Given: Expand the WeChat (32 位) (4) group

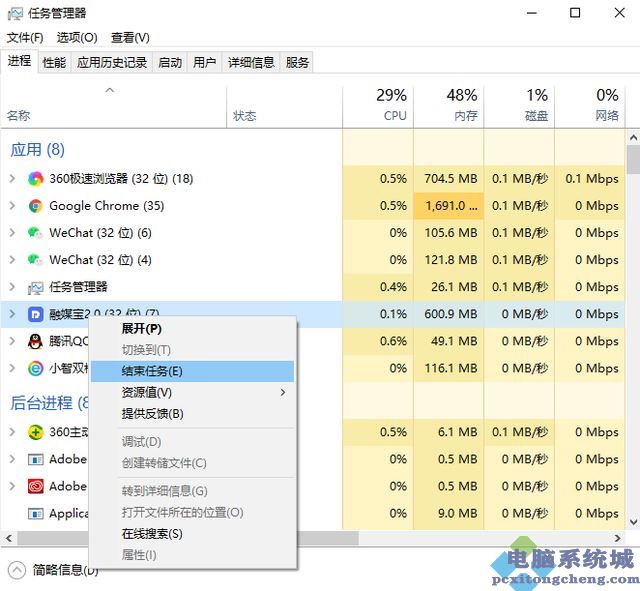Looking at the screenshot, I should [12, 260].
